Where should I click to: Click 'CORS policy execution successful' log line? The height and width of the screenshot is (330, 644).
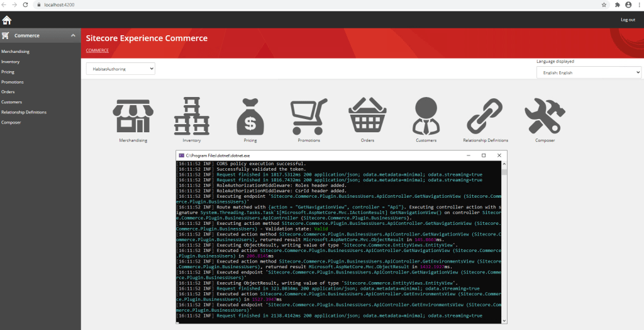tap(241, 164)
